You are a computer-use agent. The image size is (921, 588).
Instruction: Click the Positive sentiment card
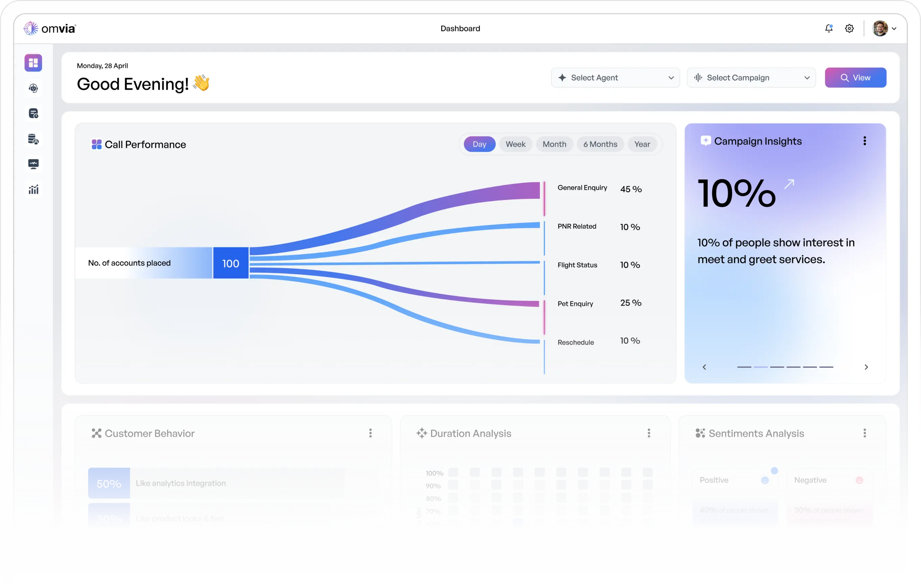coord(735,497)
